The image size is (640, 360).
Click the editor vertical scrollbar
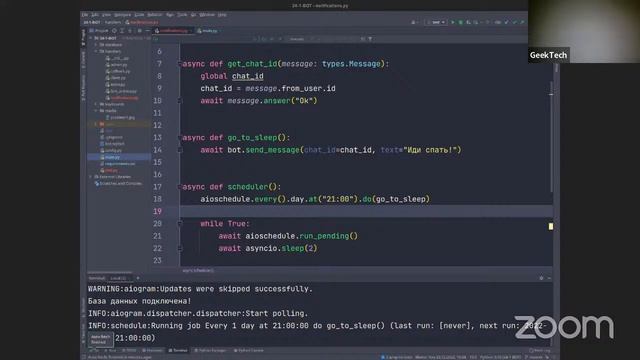click(551, 137)
